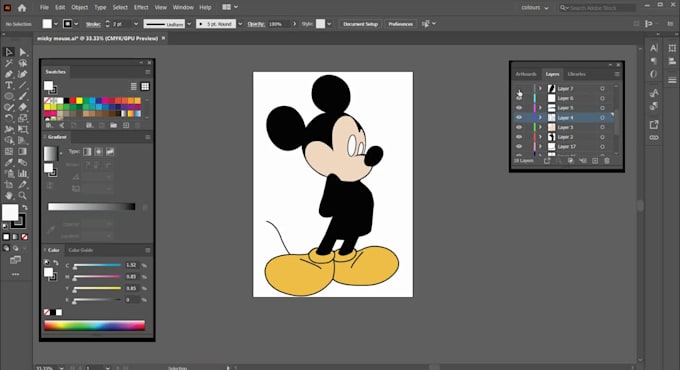Image resolution: width=680 pixels, height=370 pixels.
Task: Expand Layer 5 sublayers
Action: (540, 108)
